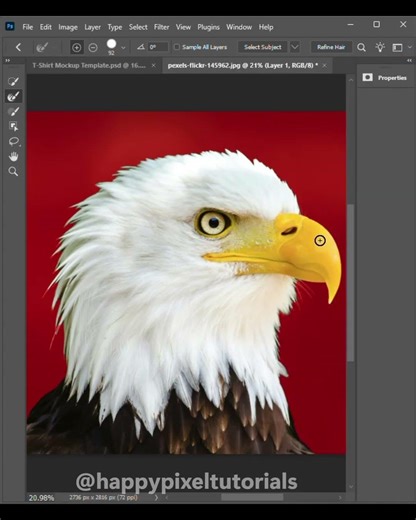Open status bar info arrow menu
The height and width of the screenshot is (520, 416).
[156, 498]
